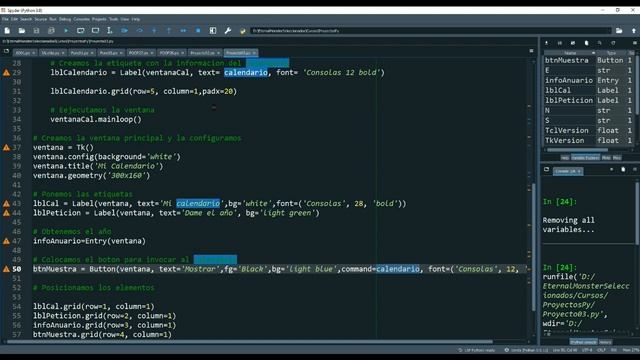Open Preferences with the wrench icon
Viewport: 640px width, 360px height.
pos(228,31)
